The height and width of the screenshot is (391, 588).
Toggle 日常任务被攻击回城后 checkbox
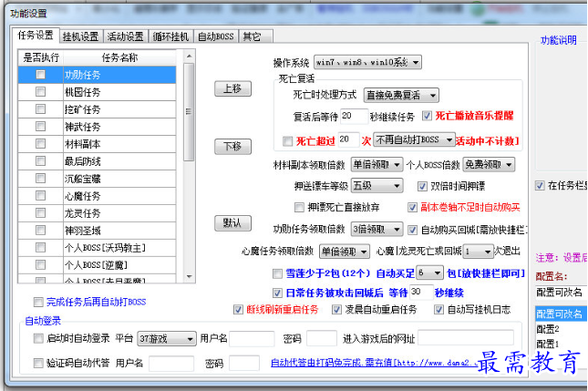277,293
